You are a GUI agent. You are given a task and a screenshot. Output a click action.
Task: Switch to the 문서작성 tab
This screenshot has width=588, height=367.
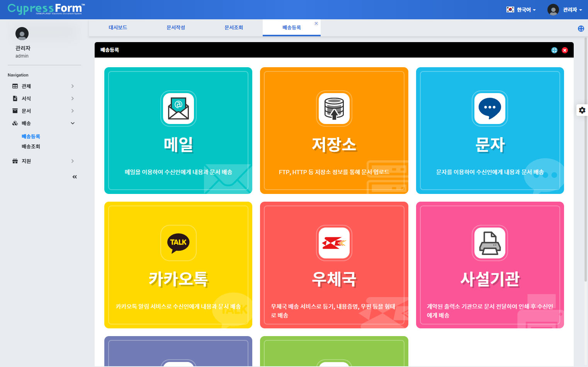tap(176, 28)
